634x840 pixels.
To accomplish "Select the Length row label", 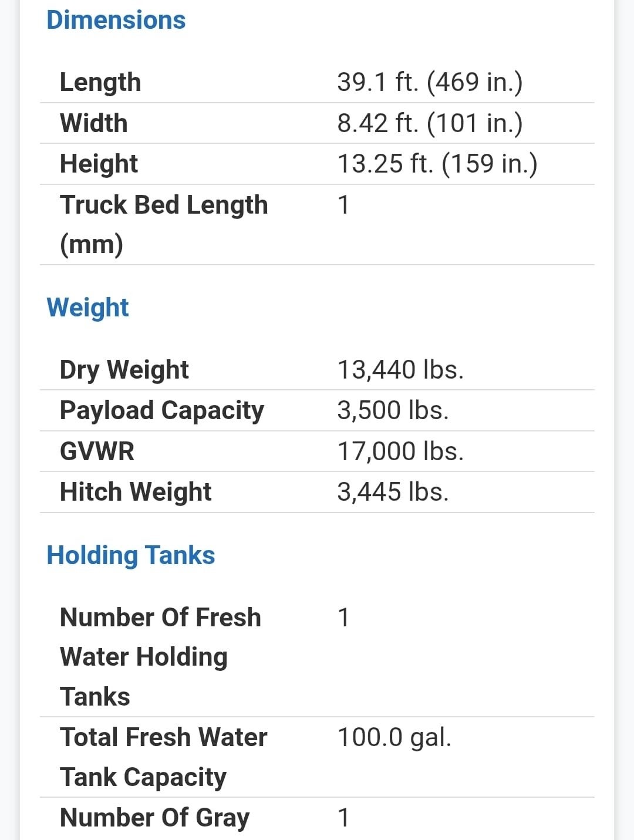I will pos(100,82).
